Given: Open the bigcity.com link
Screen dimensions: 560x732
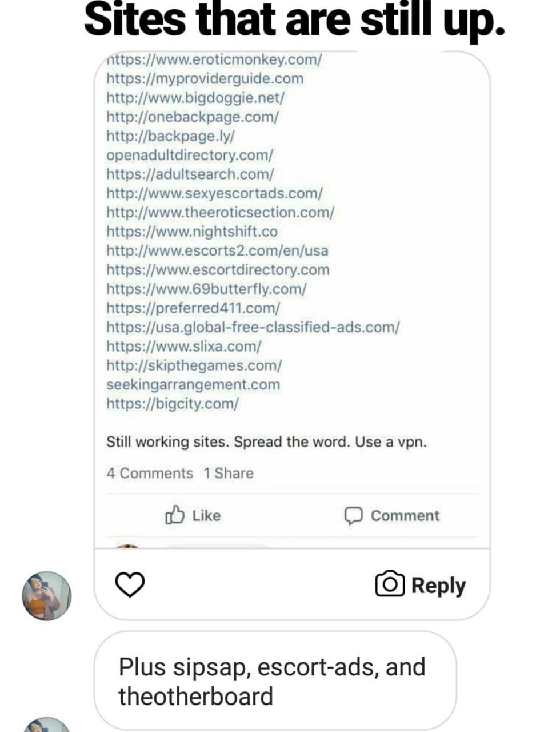Looking at the screenshot, I should pyautogui.click(x=173, y=403).
